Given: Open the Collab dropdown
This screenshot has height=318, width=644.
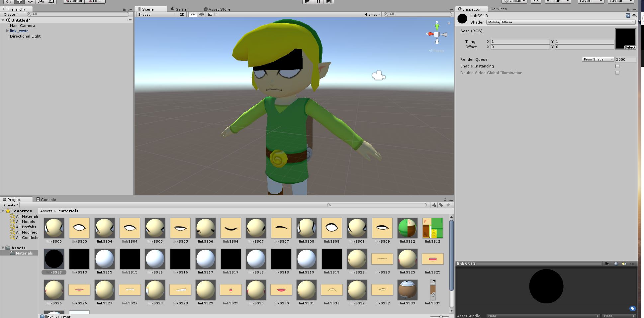Looking at the screenshot, I should click(514, 1).
